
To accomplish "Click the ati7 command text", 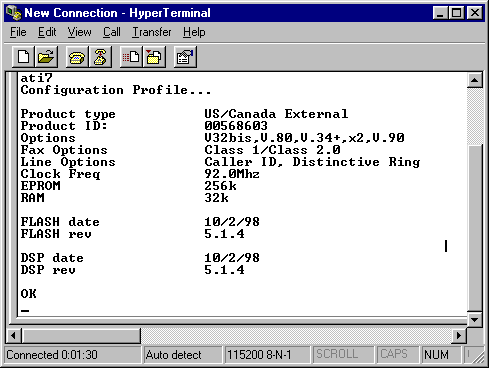I will (37, 78).
